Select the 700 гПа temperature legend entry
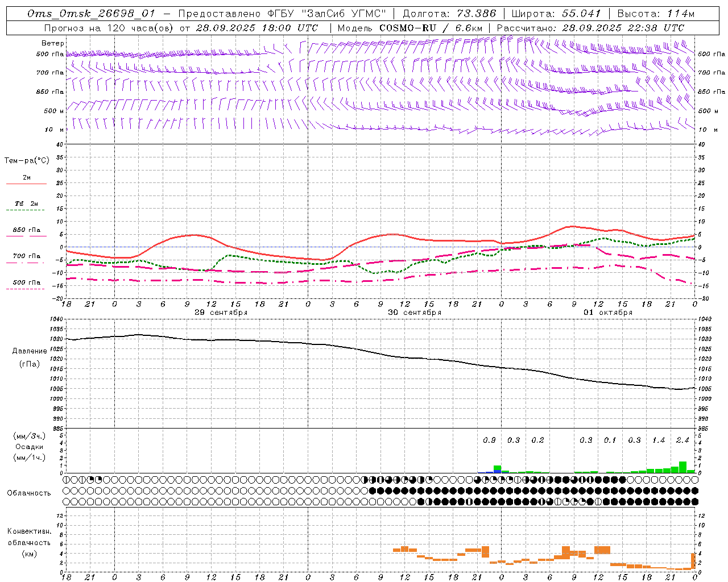728x582 pixels. (x=27, y=256)
